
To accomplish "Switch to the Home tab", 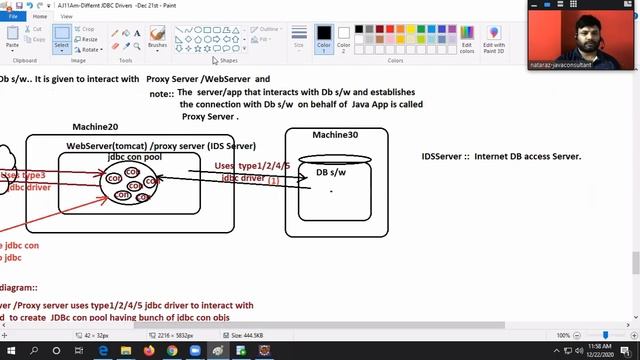I will pyautogui.click(x=40, y=16).
